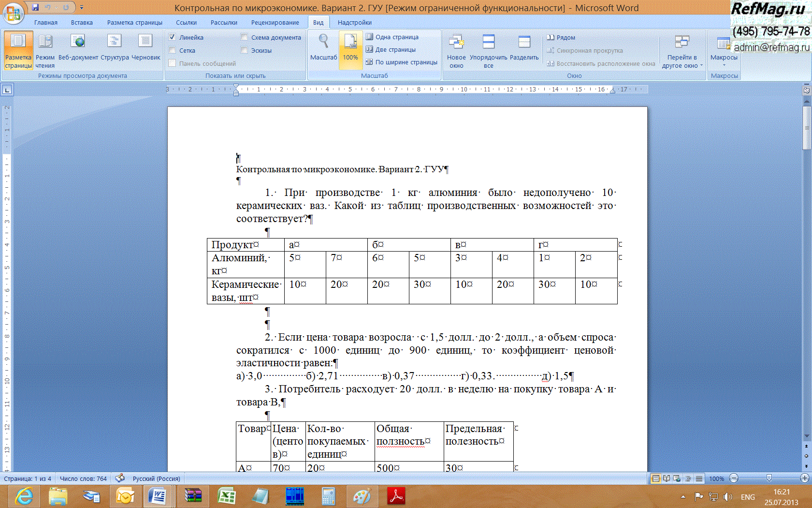Viewport: 812px width, 508px height.
Task: Open the quick access toolbar customize arrow
Action: coord(82,7)
